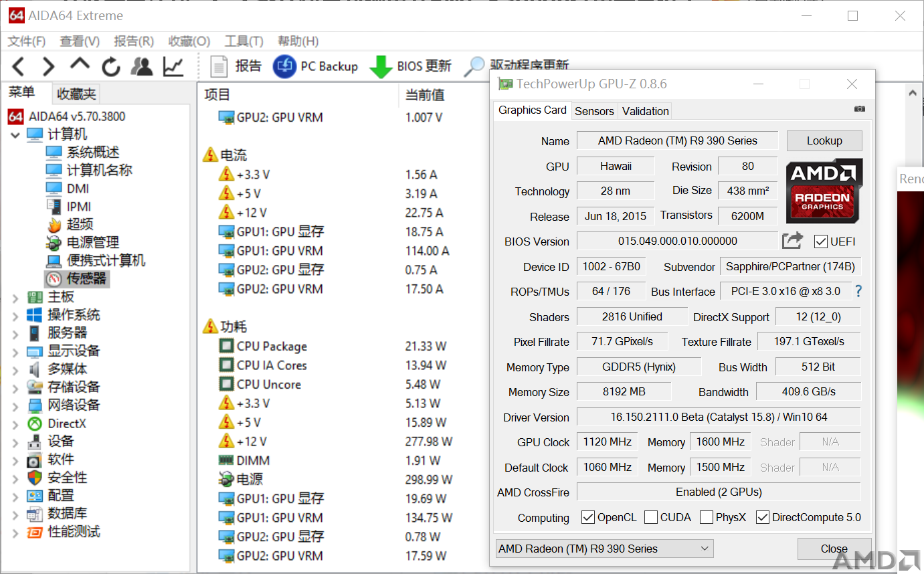
Task: Expand the 操作系统 tree node
Action: (15, 315)
